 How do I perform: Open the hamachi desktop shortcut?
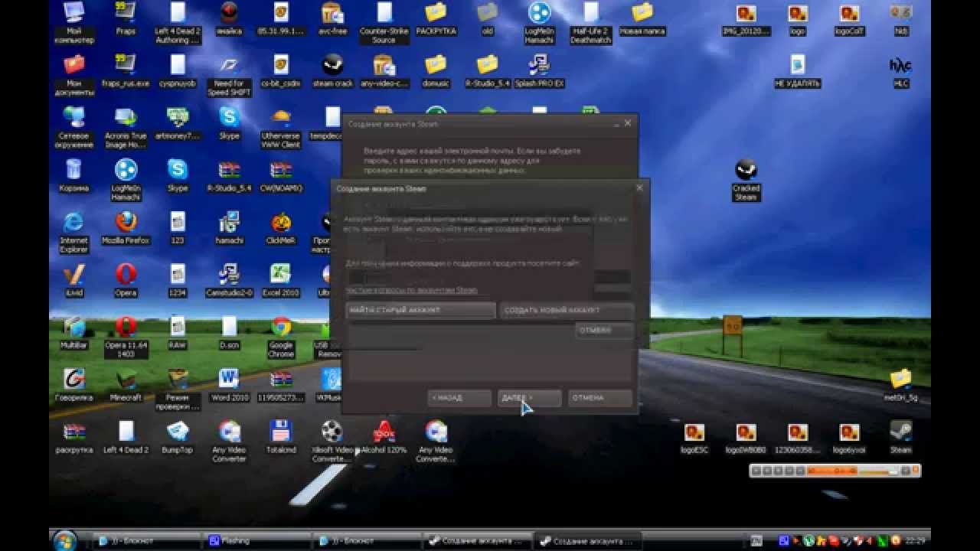[x=229, y=228]
